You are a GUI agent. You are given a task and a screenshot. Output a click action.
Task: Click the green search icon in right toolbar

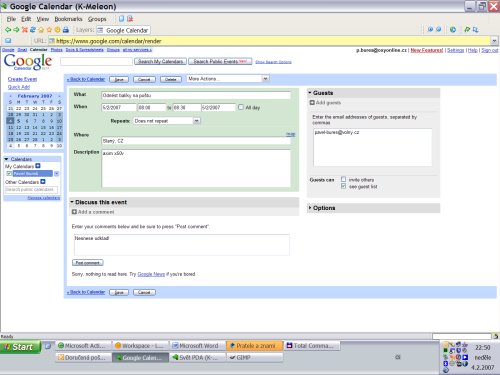[467, 30]
